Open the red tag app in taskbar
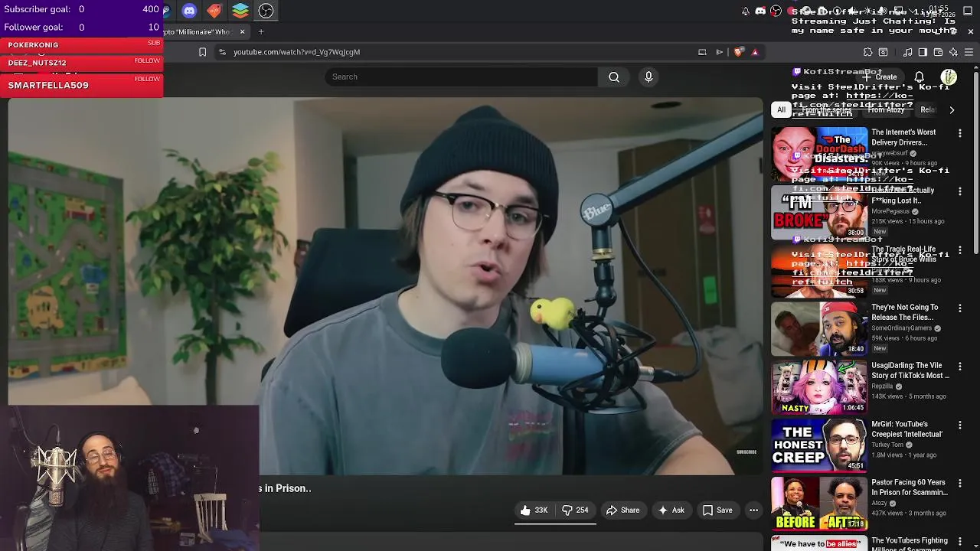 click(x=214, y=11)
